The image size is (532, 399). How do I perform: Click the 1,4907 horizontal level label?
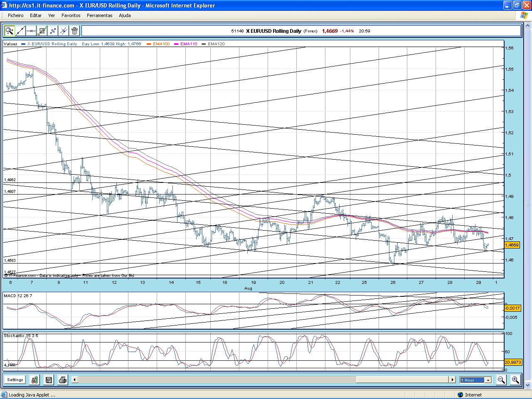point(10,192)
